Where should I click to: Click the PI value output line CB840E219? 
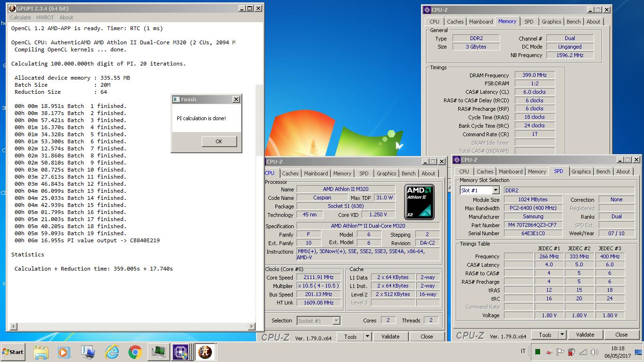[x=87, y=240]
